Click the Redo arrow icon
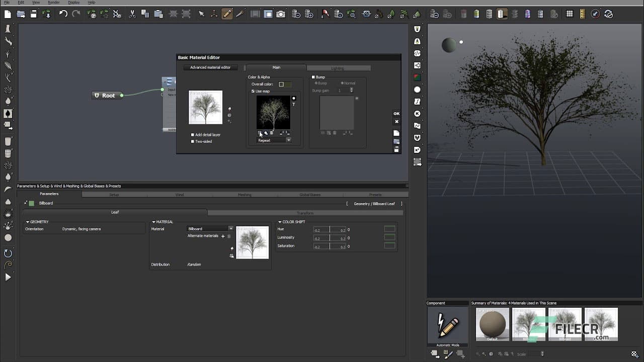The width and height of the screenshot is (644, 362). [76, 14]
